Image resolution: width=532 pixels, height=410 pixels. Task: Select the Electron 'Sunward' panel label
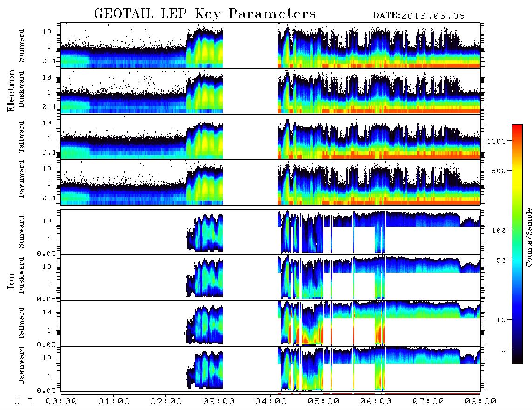[x=21, y=46]
